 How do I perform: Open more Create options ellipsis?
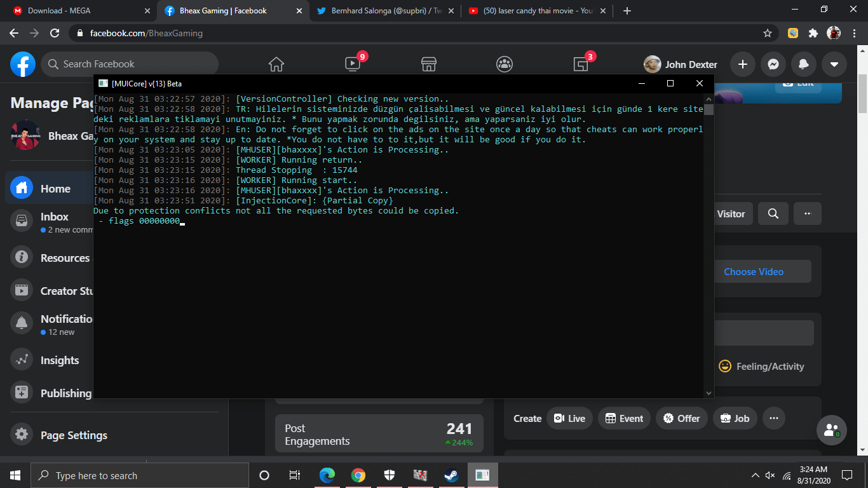point(774,418)
